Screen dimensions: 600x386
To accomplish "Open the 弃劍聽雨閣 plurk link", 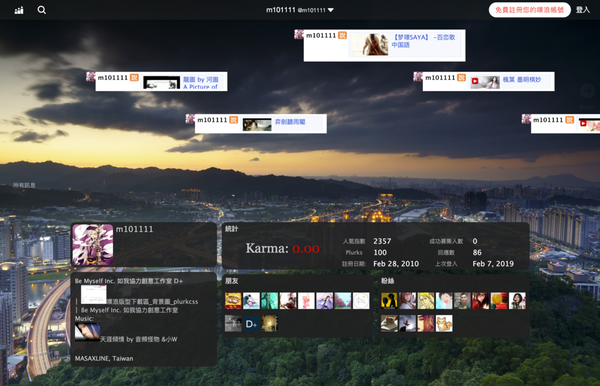I will (290, 122).
